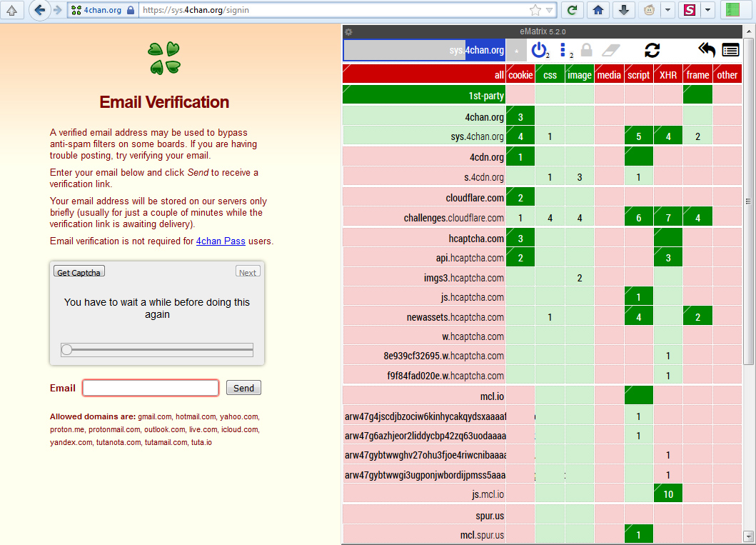Image resolution: width=756 pixels, height=545 pixels.
Task: Click the green eMatrix toolbar icon
Action: coord(733,10)
